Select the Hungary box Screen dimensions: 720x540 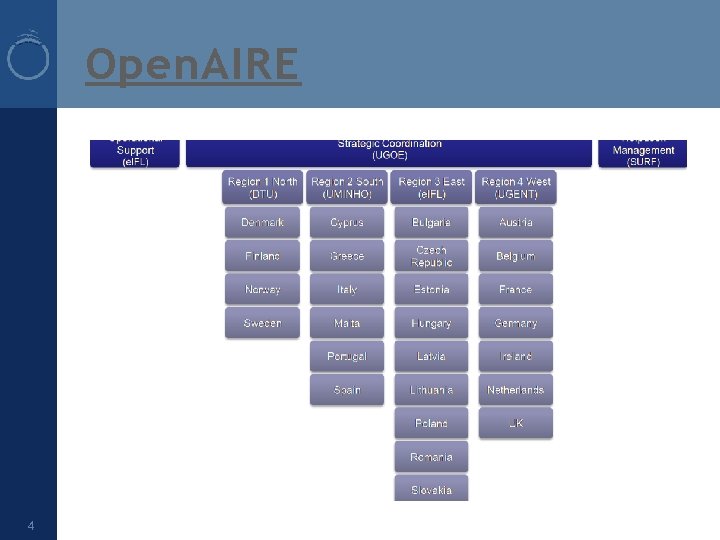click(431, 323)
